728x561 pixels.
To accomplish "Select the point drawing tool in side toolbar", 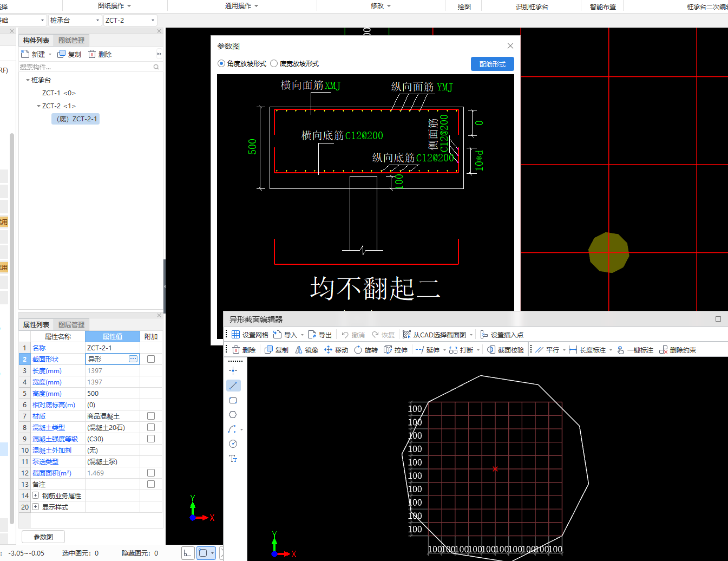I will point(233,371).
